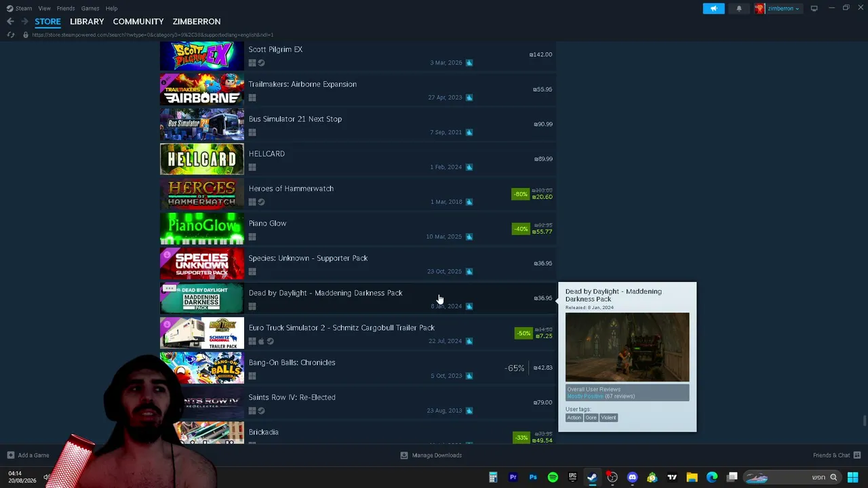Screen dimensions: 868x488
Task: Select the Violent user tag
Action: [608, 418]
